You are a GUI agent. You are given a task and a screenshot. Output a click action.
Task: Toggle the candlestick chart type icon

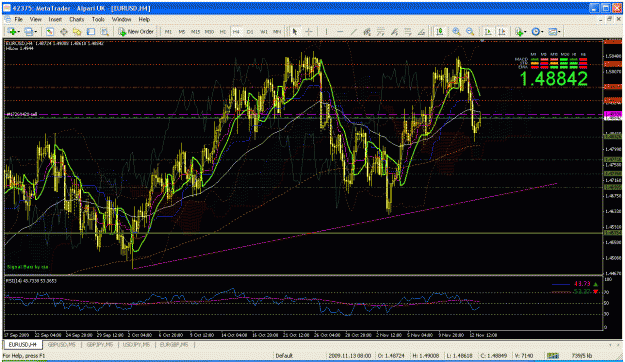coord(440,31)
